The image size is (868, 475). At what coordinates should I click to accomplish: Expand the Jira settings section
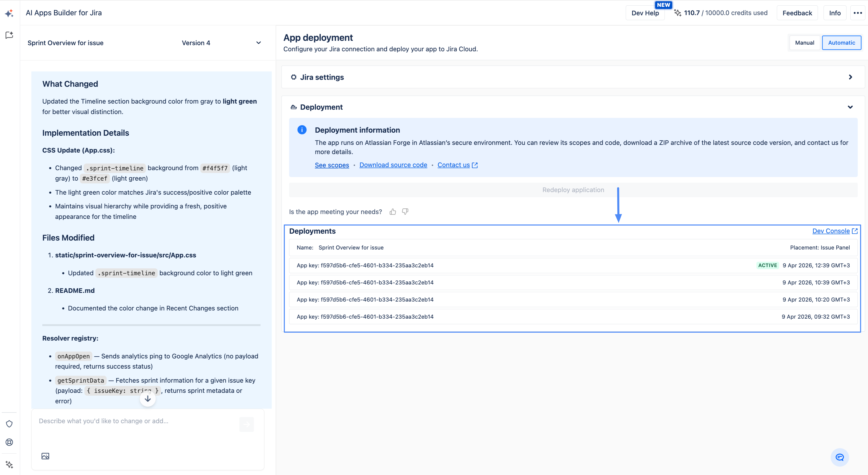(x=850, y=77)
